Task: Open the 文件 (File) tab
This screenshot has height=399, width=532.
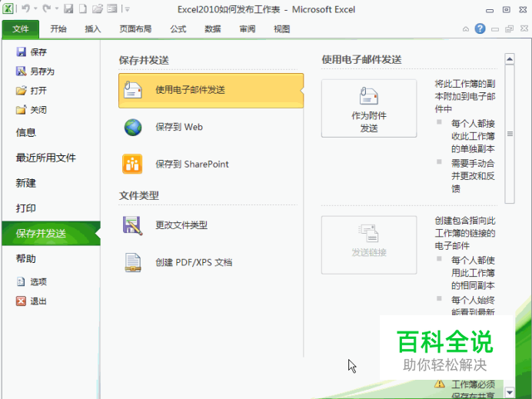Action: 21,29
